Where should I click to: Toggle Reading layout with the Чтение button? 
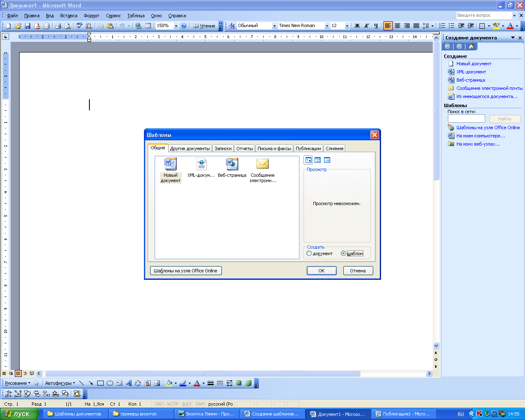click(x=204, y=26)
